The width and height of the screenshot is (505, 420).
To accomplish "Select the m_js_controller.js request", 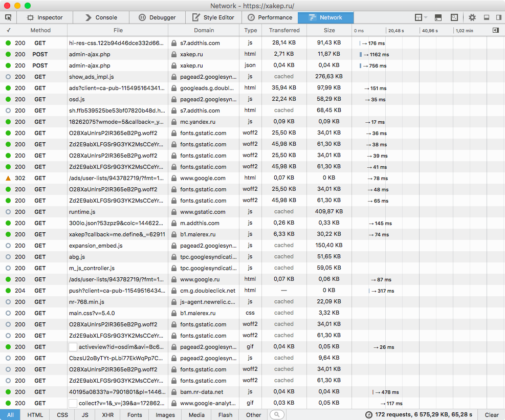I will tap(253, 268).
